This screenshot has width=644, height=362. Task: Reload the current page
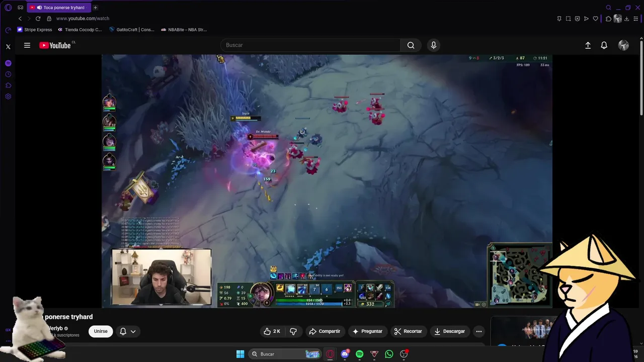pyautogui.click(x=38, y=19)
